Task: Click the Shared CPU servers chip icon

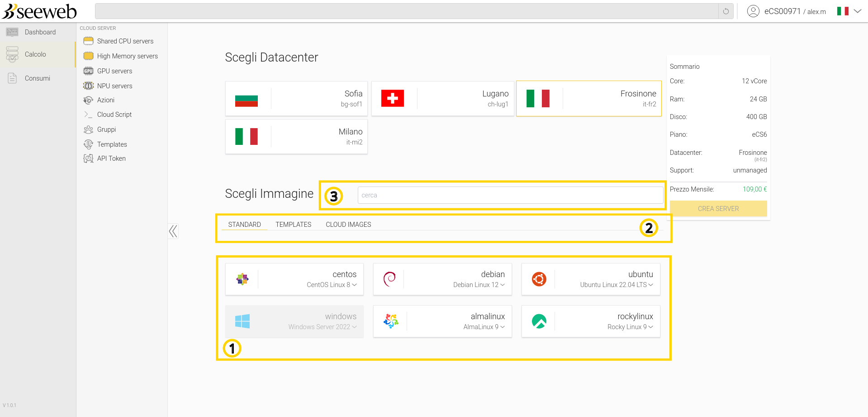Action: click(88, 41)
